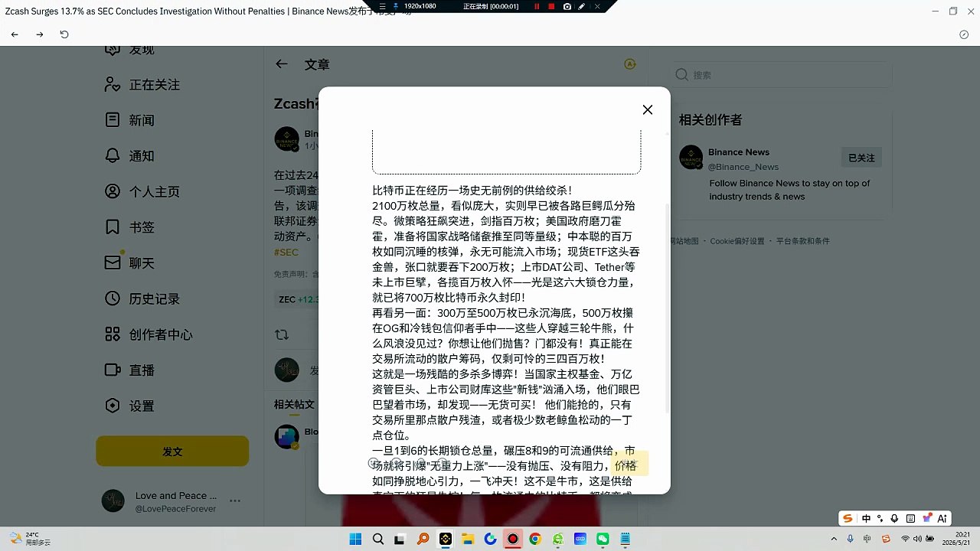This screenshot has height=551, width=980.
Task: Open 书签 bookmarks in sidebar
Action: (129, 227)
